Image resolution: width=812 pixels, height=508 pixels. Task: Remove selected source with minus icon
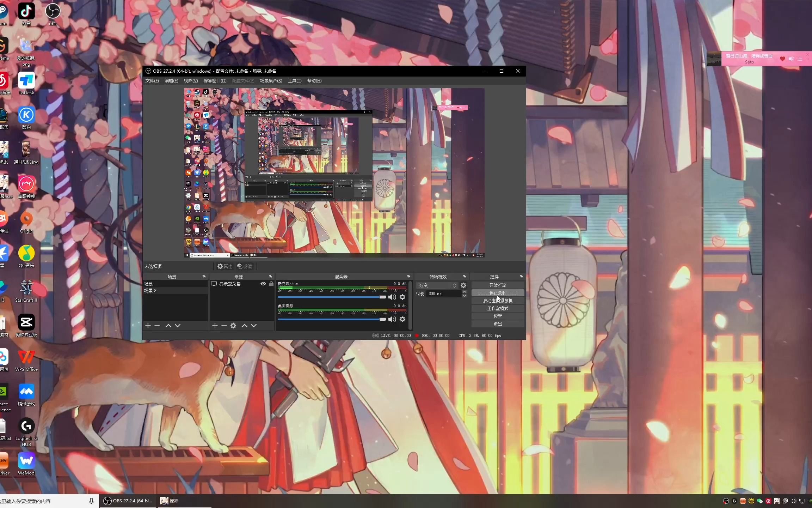(x=224, y=326)
